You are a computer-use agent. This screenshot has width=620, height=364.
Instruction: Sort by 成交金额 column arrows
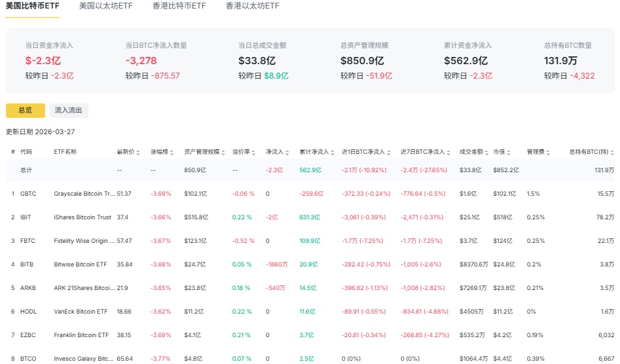(x=486, y=153)
